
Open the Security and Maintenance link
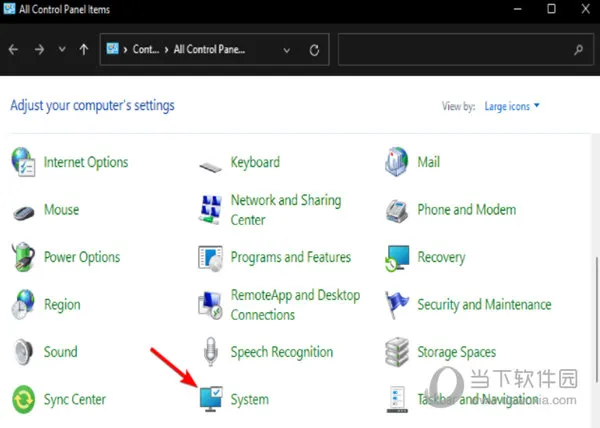[484, 305]
